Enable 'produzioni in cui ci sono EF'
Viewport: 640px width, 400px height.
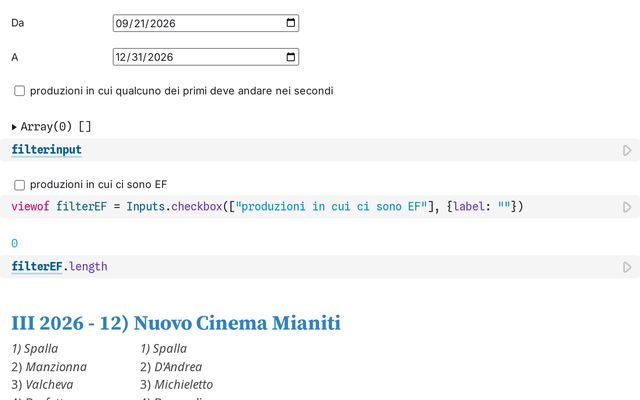coord(20,185)
